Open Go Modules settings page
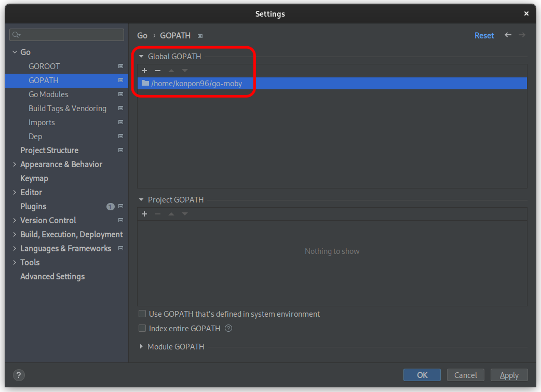The height and width of the screenshot is (392, 541). (48, 94)
